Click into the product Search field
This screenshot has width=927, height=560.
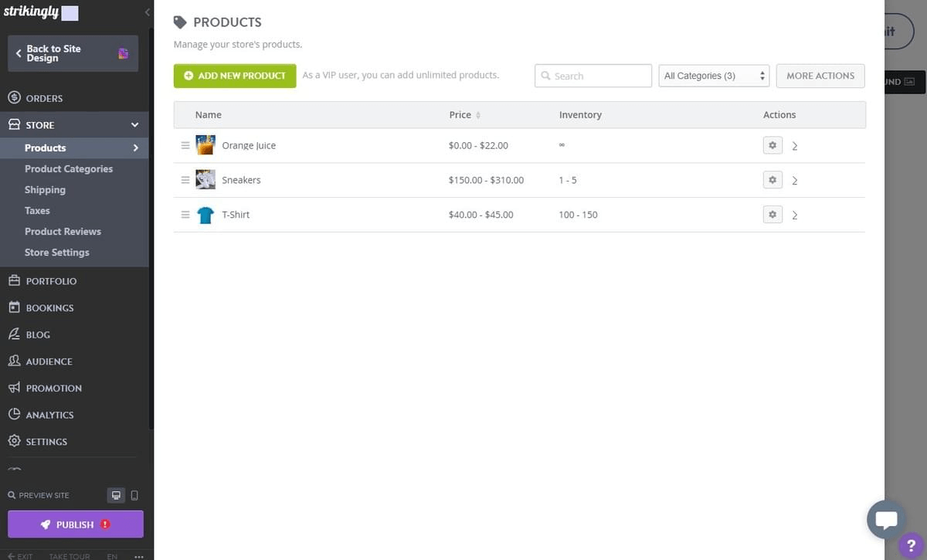point(593,76)
